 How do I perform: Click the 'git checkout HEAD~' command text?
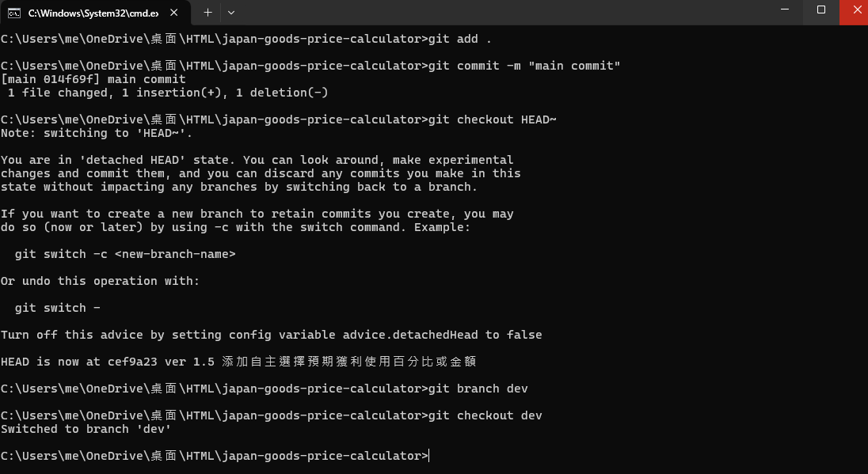coord(492,119)
